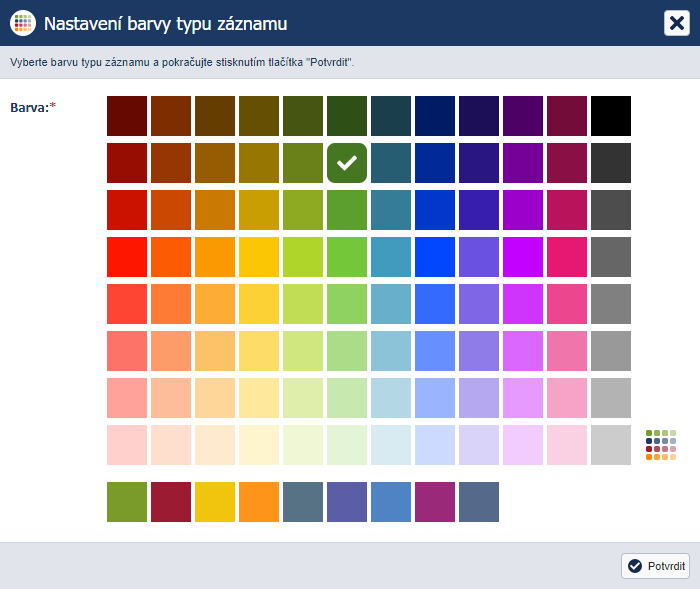Pick the selected dark green checkmarked swatch

(x=347, y=163)
